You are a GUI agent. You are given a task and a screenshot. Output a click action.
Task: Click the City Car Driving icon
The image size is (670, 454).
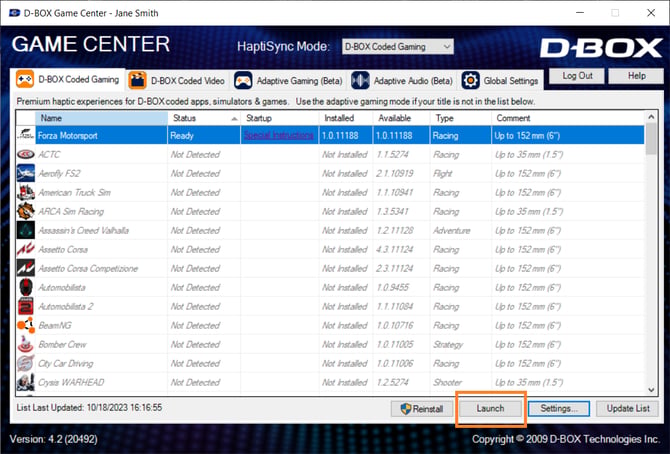26,363
